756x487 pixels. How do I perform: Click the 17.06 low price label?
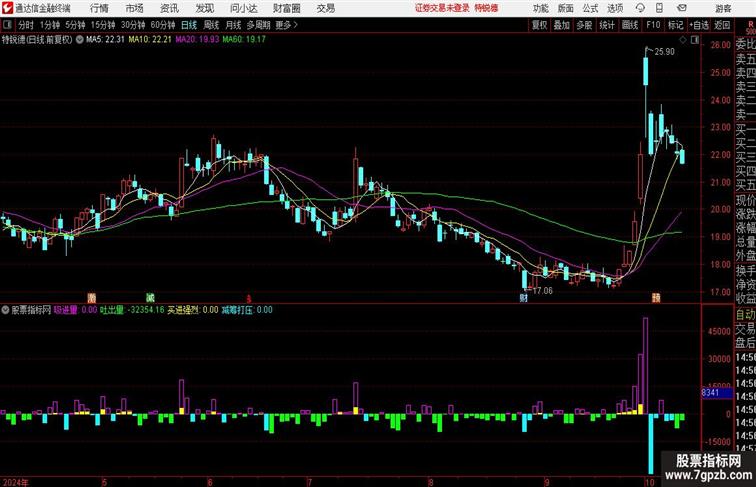[542, 291]
